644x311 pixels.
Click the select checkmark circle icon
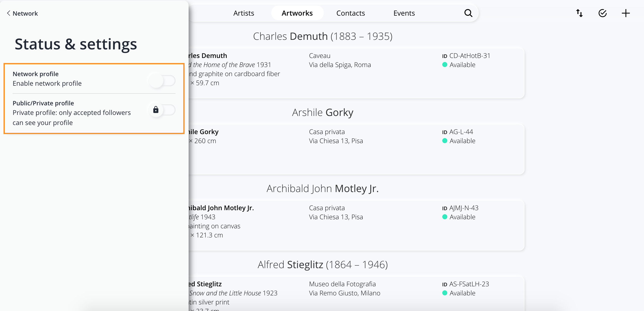click(603, 13)
